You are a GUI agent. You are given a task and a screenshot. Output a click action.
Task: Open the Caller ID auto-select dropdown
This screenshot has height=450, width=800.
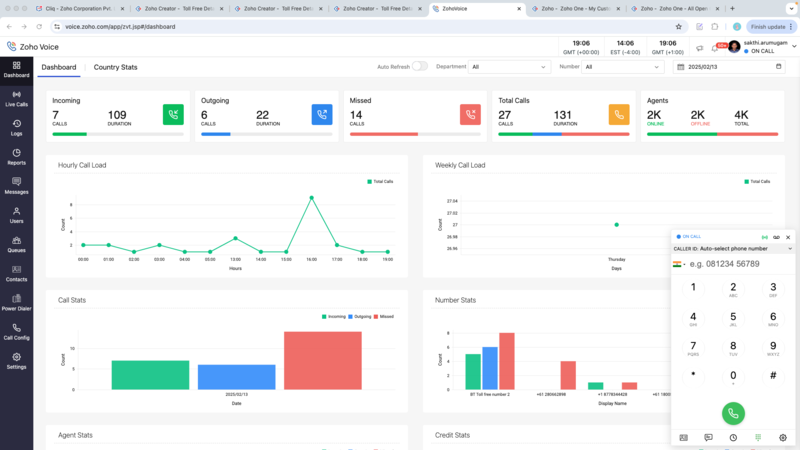(733, 248)
